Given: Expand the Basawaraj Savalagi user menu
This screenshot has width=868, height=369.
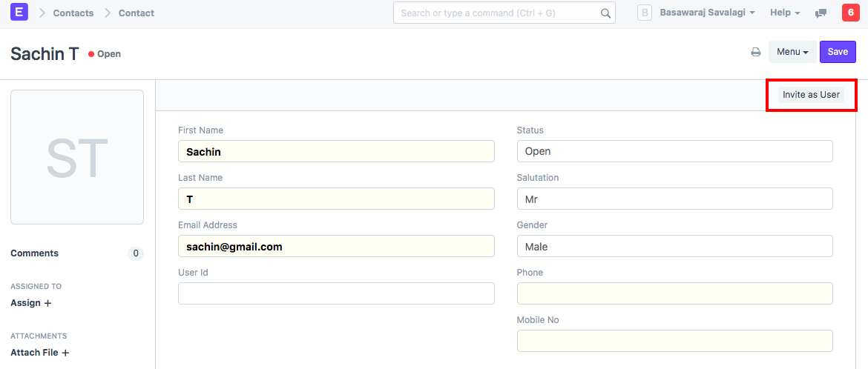Looking at the screenshot, I should (x=707, y=13).
